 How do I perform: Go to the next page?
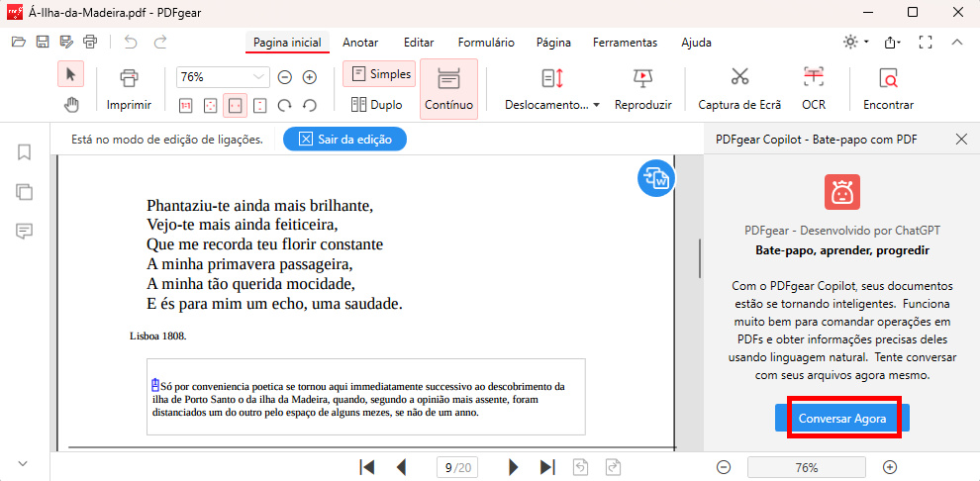[x=514, y=466]
